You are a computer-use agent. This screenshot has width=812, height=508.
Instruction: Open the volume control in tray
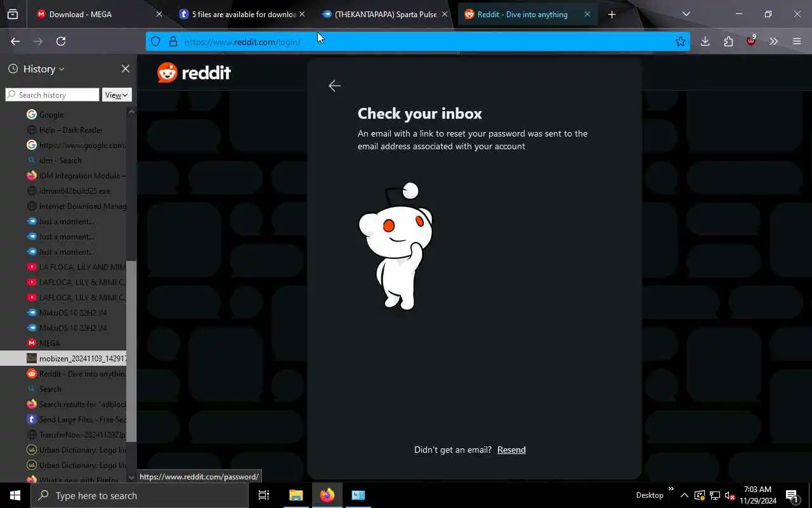730,495
